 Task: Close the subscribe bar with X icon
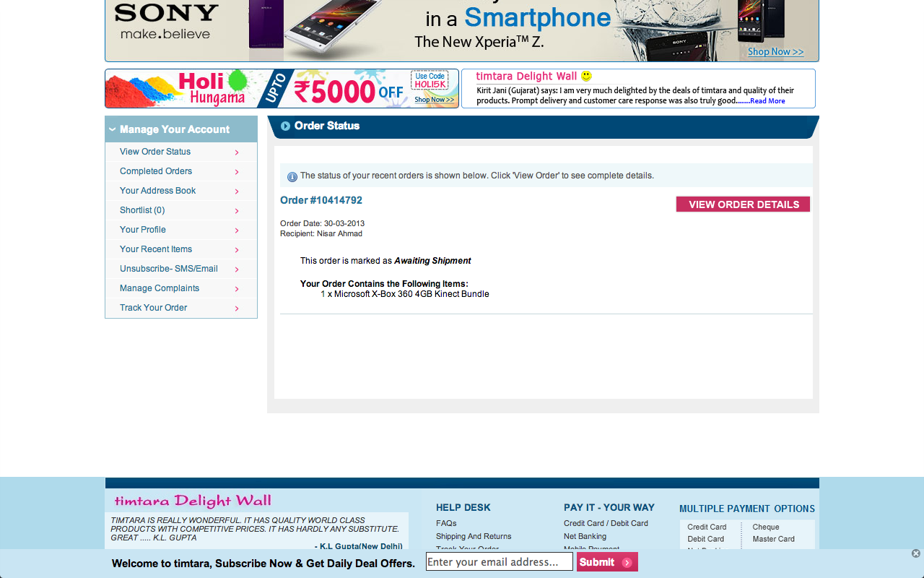916,553
